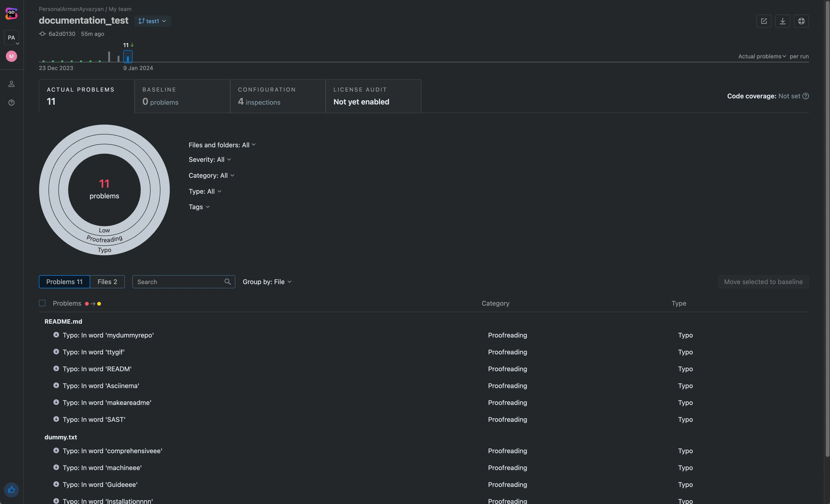The width and height of the screenshot is (830, 504).
Task: Open the Category filter dropdown
Action: tap(211, 175)
